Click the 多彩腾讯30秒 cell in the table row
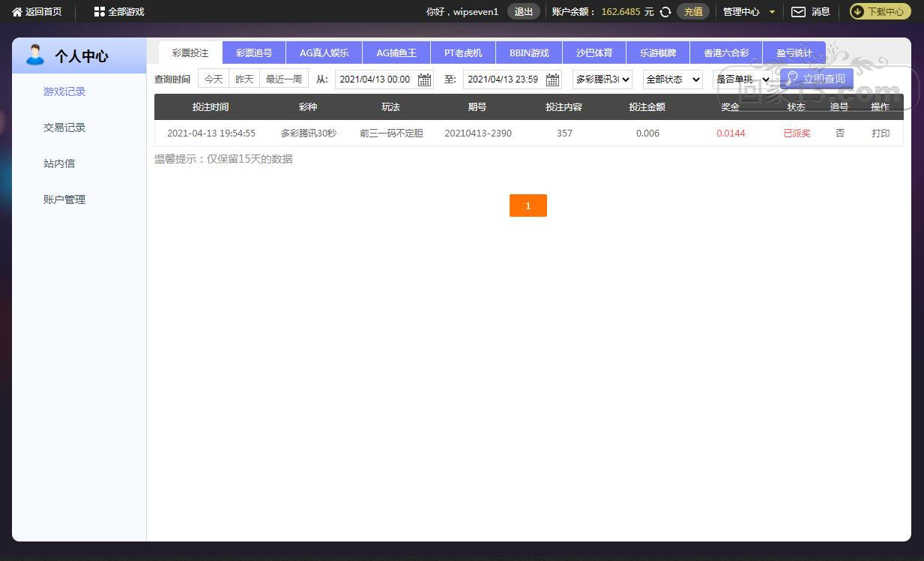This screenshot has width=924, height=561. 309,133
